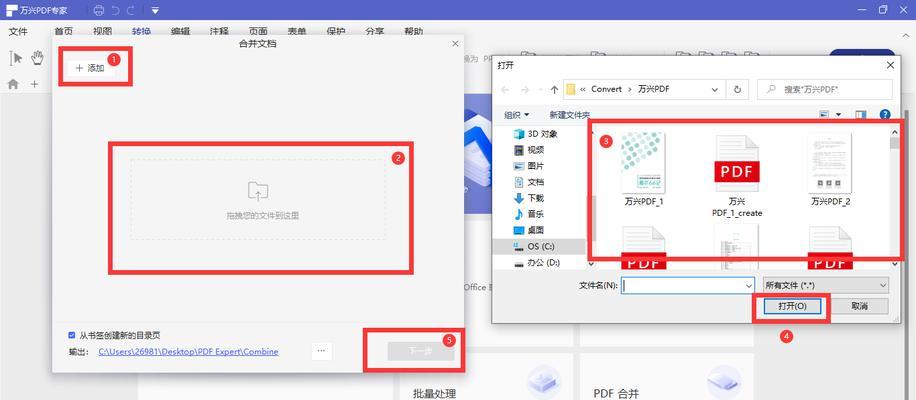916x400 pixels.
Task: Click the 下一步 button
Action: click(421, 352)
